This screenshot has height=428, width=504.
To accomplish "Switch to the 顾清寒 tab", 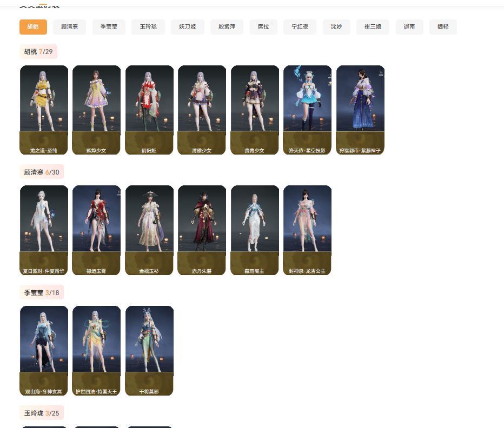I will coord(69,27).
